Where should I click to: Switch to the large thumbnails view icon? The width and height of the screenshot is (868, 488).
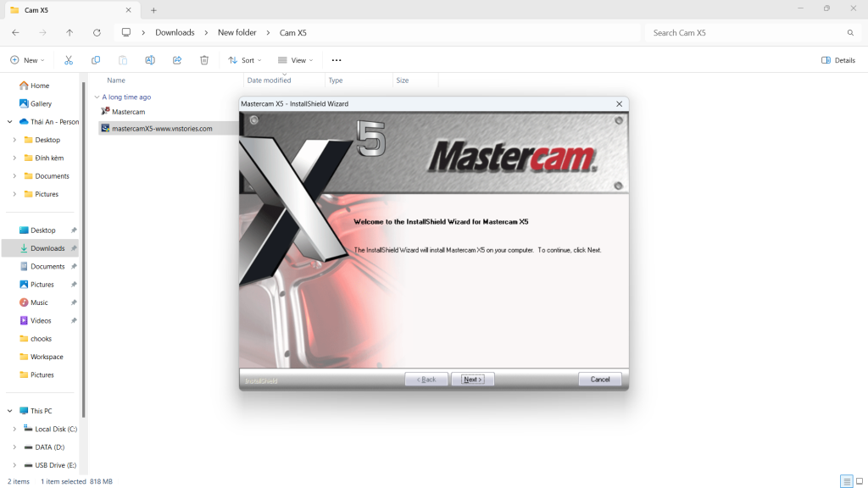tap(860, 481)
